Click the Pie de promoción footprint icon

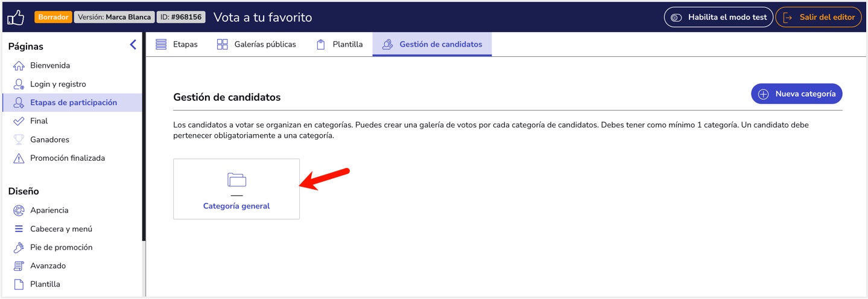click(19, 248)
